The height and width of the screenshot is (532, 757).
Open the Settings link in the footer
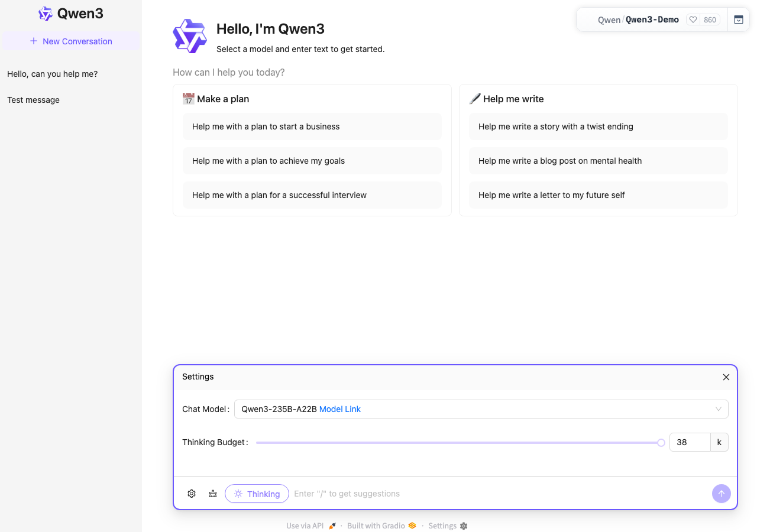[x=448, y=525]
